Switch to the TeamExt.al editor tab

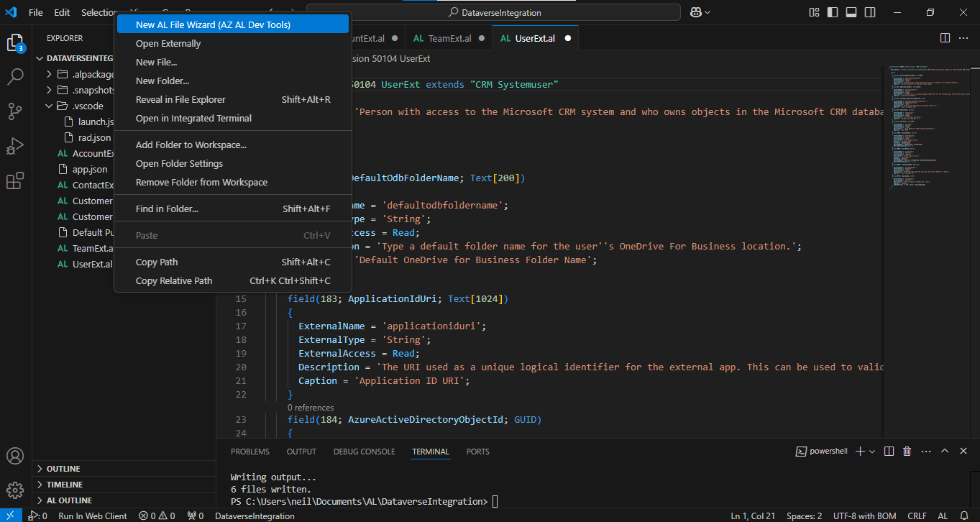(x=449, y=38)
